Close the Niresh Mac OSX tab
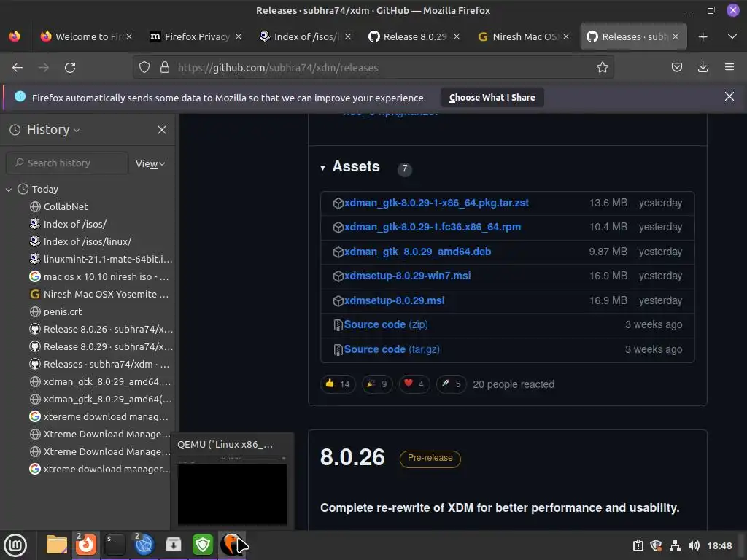 point(565,36)
